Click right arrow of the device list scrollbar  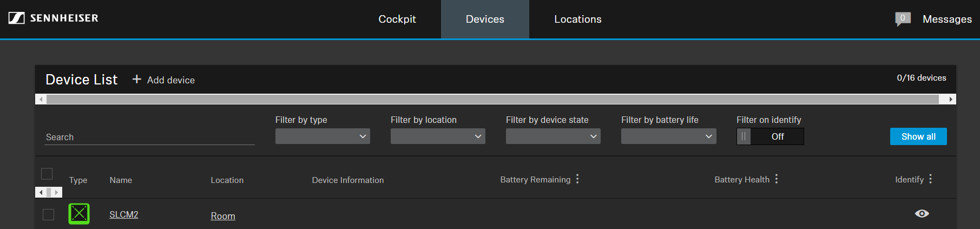click(950, 100)
